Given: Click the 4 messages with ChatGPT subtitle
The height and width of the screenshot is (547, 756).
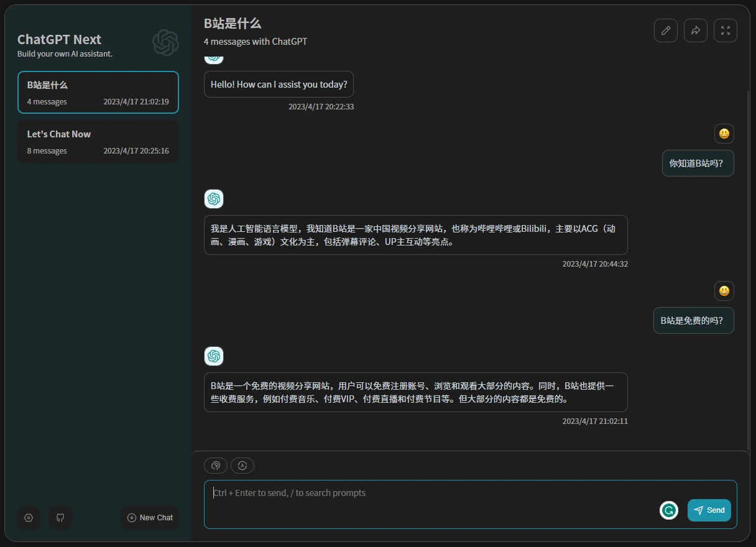Looking at the screenshot, I should [256, 42].
